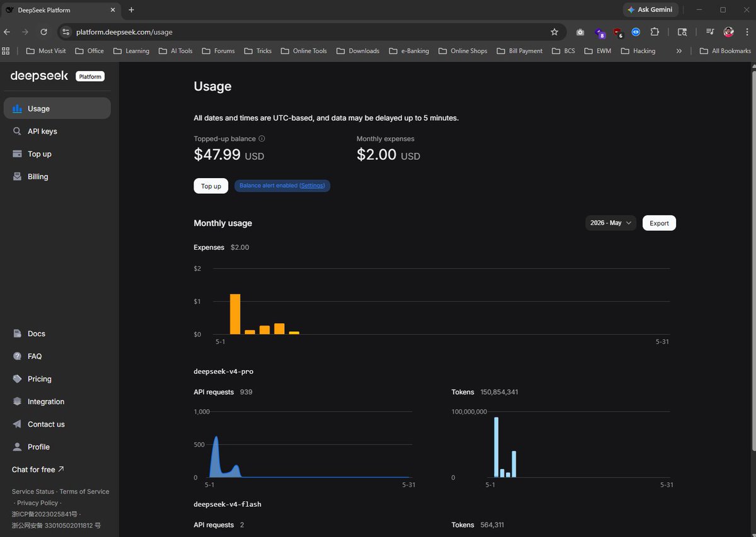
Task: Go back using the browser back arrow
Action: [7, 32]
